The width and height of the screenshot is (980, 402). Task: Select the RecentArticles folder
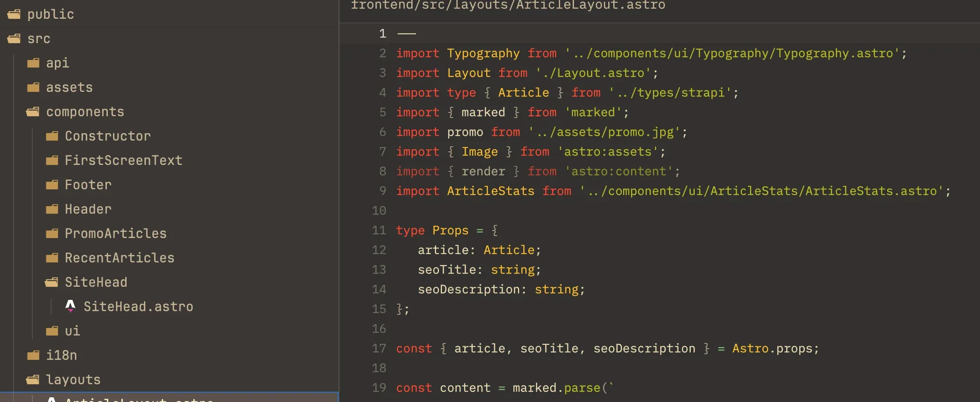119,258
